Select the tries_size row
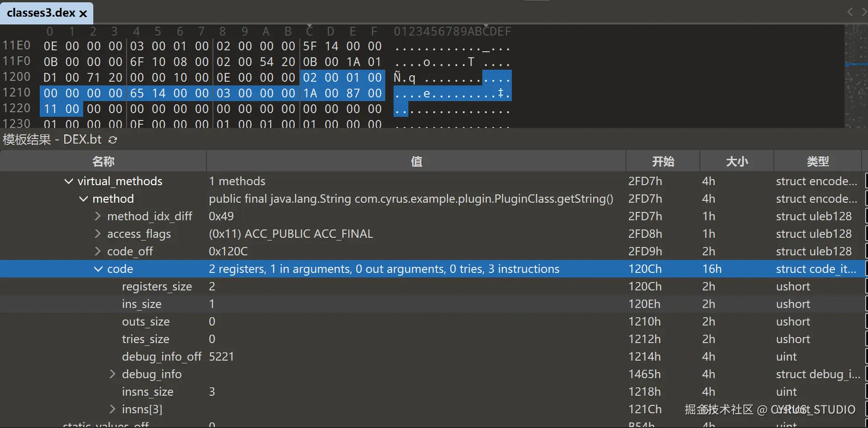 [432, 339]
